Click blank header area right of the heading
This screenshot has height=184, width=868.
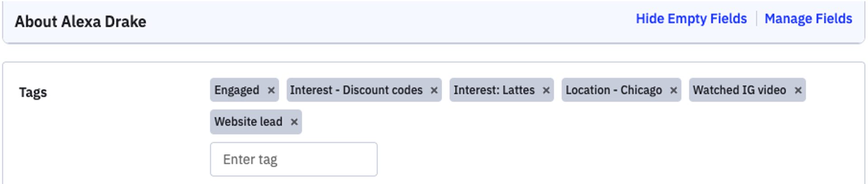pyautogui.click(x=389, y=22)
